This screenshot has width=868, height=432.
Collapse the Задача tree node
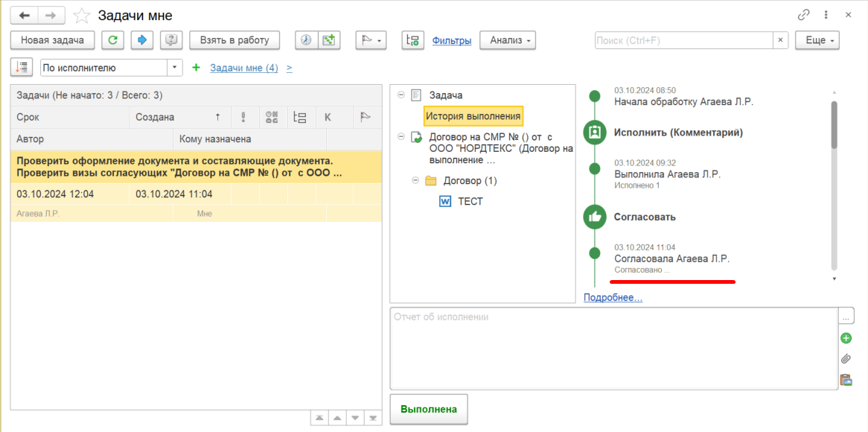click(401, 95)
